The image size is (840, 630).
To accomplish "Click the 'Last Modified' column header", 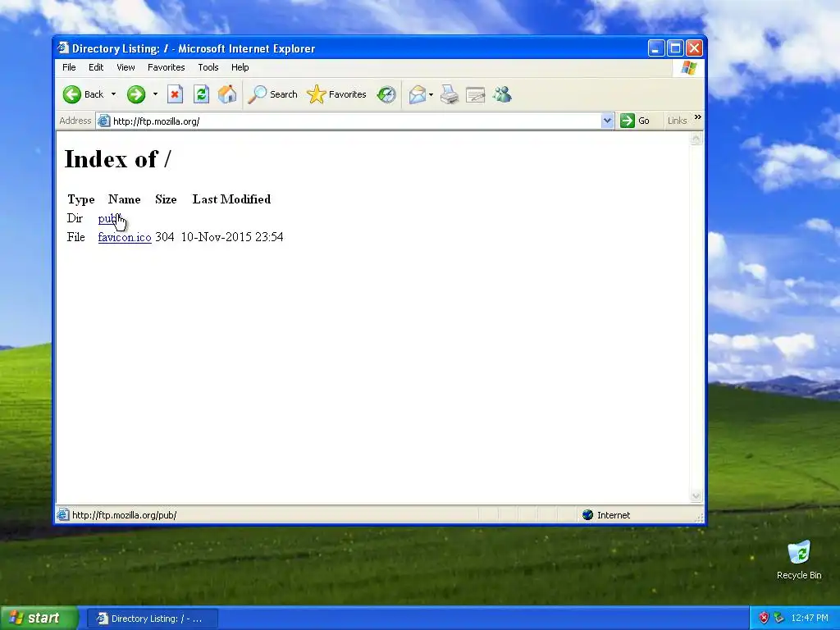I will coord(231,199).
